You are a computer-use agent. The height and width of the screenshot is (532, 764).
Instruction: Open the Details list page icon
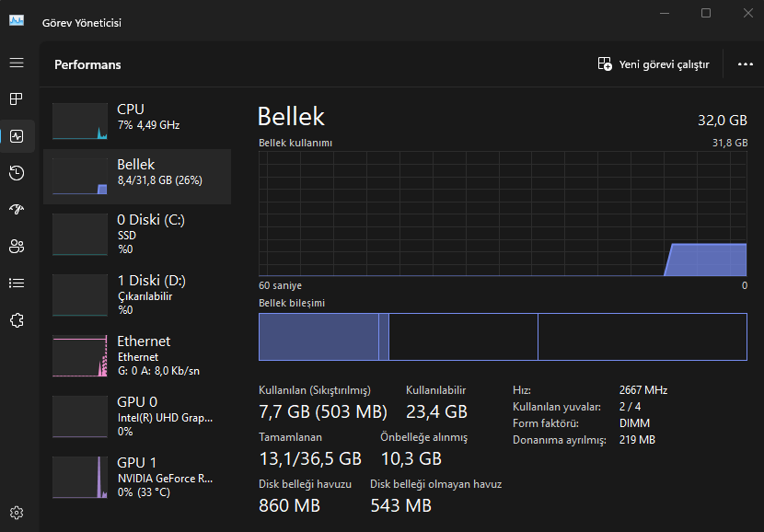pos(16,283)
